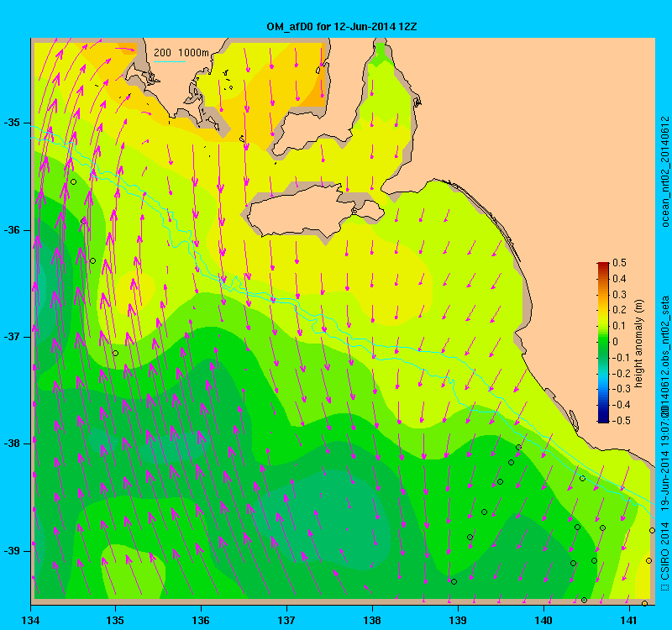Click the -0.4 color bar tick label
Viewport: 672px width, 630px height.
(x=621, y=405)
